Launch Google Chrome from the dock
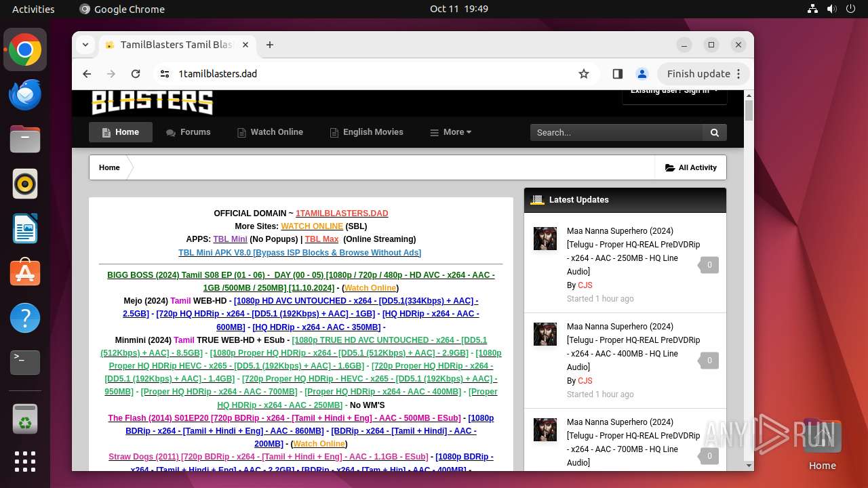This screenshot has width=868, height=488. pyautogui.click(x=25, y=50)
